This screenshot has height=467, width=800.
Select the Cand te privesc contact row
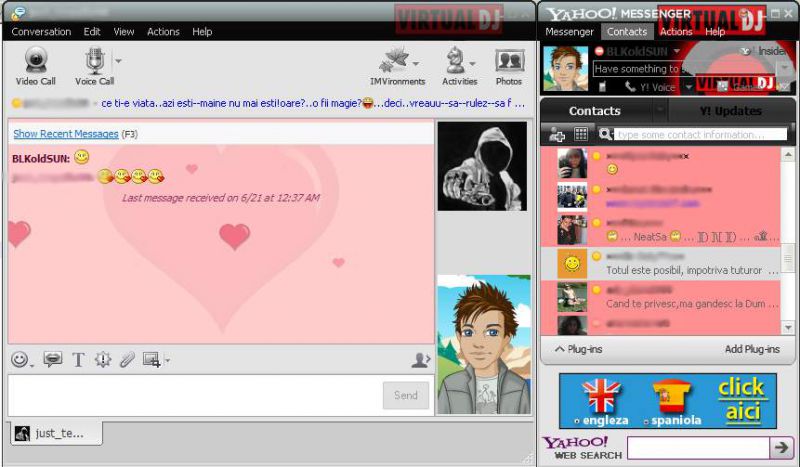click(660, 297)
